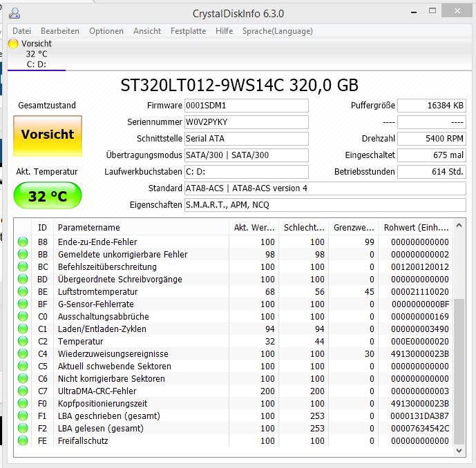Click status circle for Nicht korrigierbare Sektoren
Image resolution: width=476 pixels, height=468 pixels.
[23, 378]
